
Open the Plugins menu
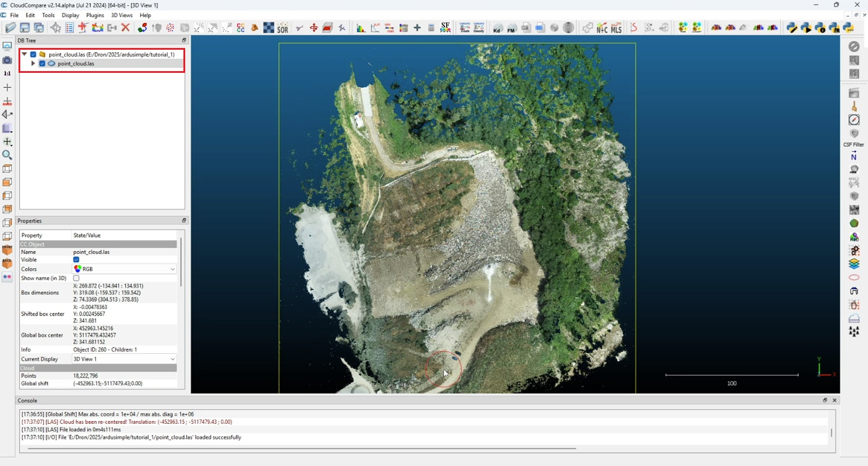tap(95, 15)
